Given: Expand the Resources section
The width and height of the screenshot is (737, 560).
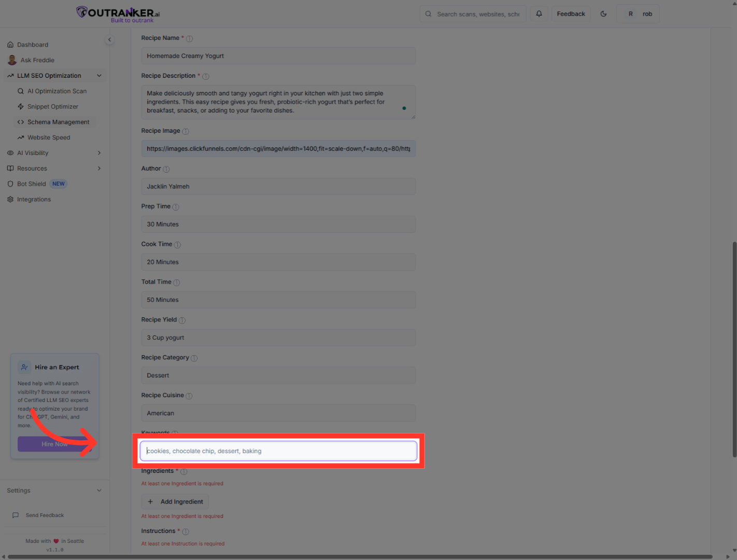Looking at the screenshot, I should click(98, 168).
